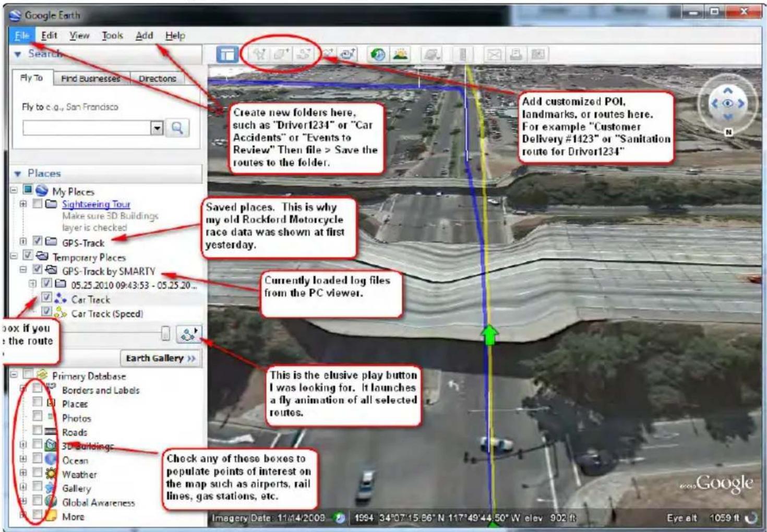Click the Global Awareness layer icon
This screenshot has height=532, width=767.
[x=51, y=502]
